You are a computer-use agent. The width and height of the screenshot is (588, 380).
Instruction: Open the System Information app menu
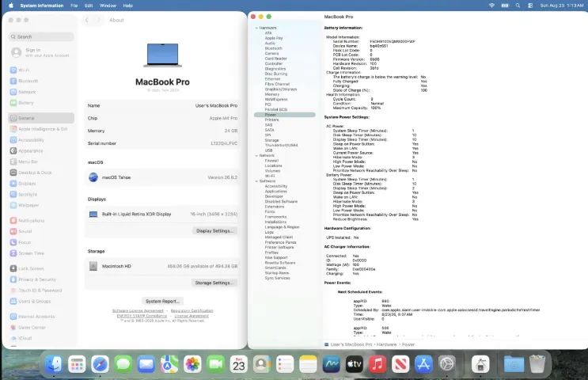coord(42,6)
